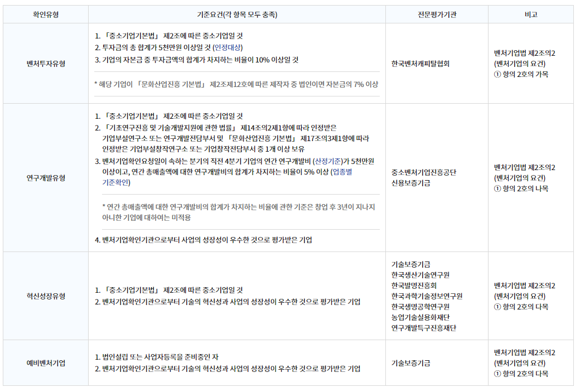This screenshot has width=580, height=392.
Task: Select the 연구개발유형 row label
Action: click(45, 178)
